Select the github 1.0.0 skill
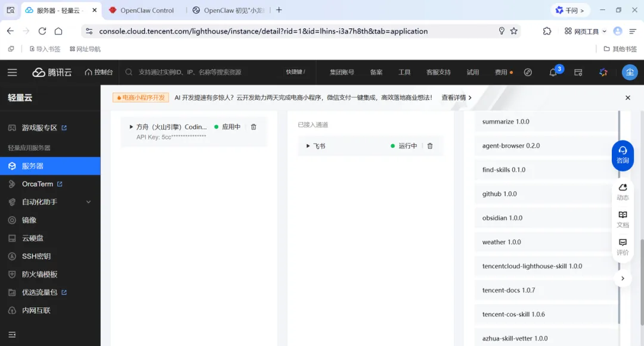Screen dimensions: 644x346 pyautogui.click(x=546, y=194)
